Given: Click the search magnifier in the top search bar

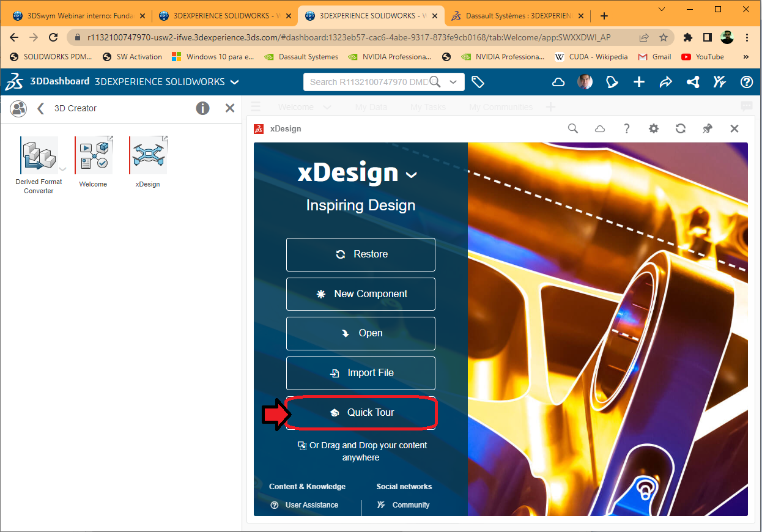Looking at the screenshot, I should click(435, 82).
